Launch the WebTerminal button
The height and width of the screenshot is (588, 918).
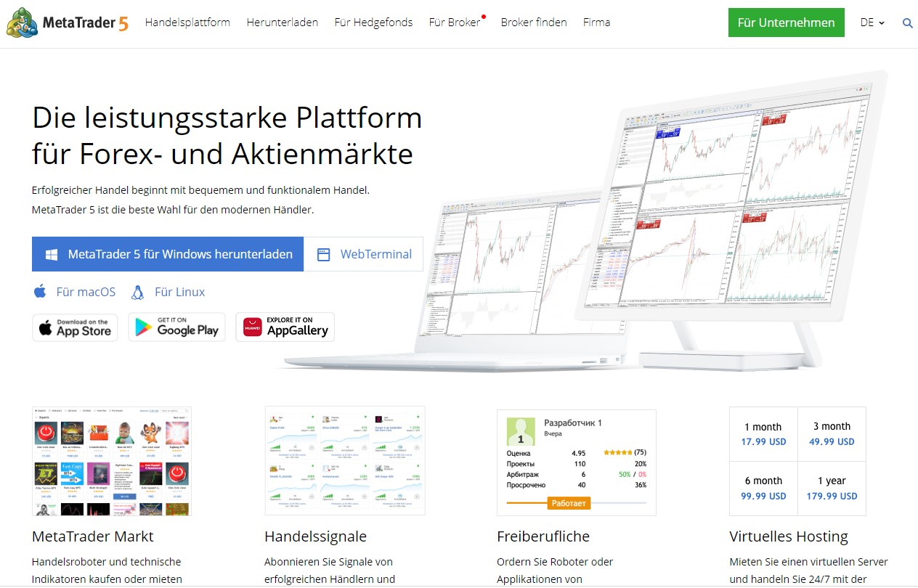coord(363,254)
